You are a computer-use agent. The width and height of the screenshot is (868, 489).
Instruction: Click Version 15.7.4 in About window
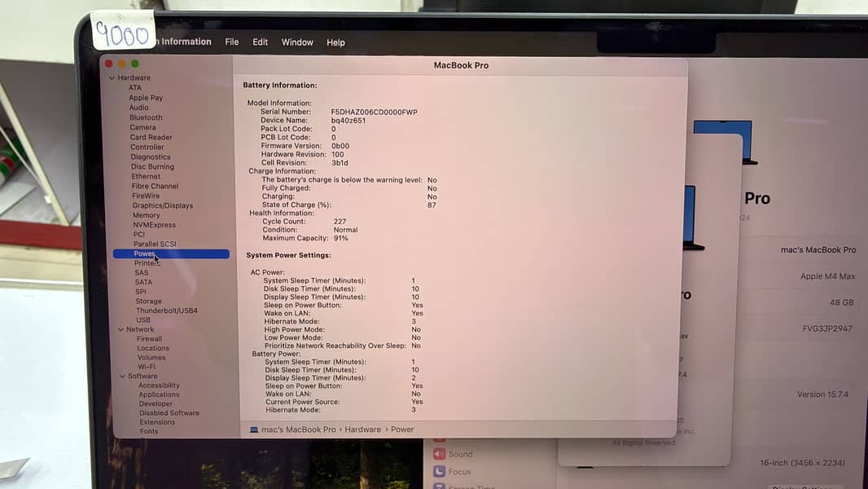click(822, 394)
